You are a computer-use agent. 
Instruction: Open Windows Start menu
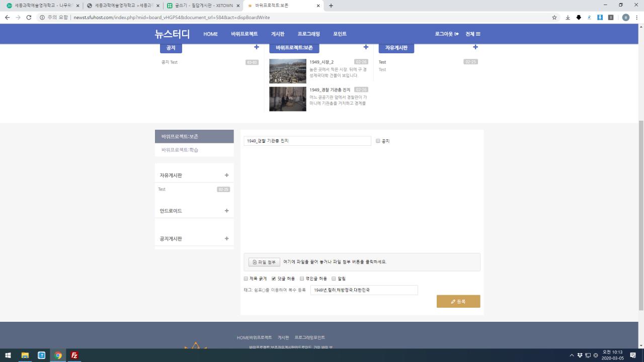point(8,355)
